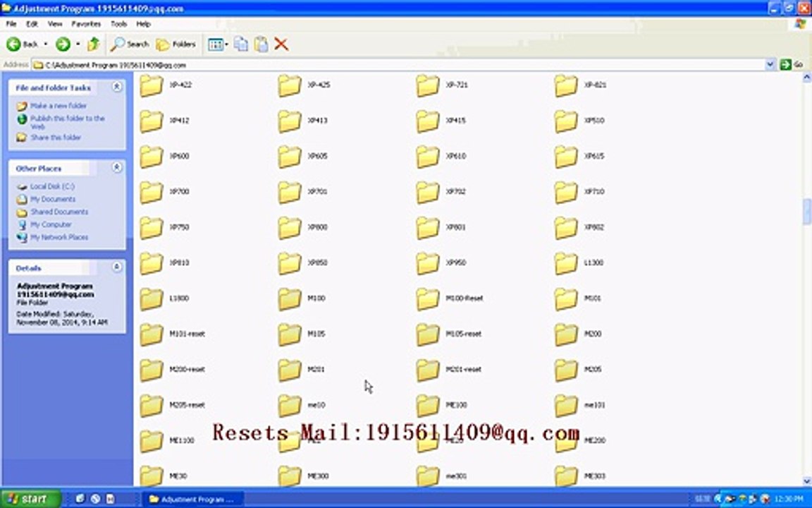Open the Help menu
The height and width of the screenshot is (508, 812).
pyautogui.click(x=144, y=24)
